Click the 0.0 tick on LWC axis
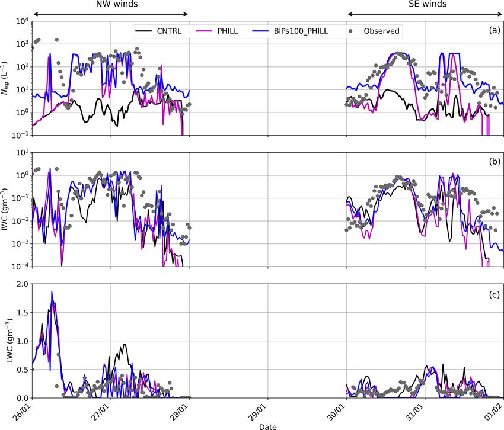 coord(23,398)
